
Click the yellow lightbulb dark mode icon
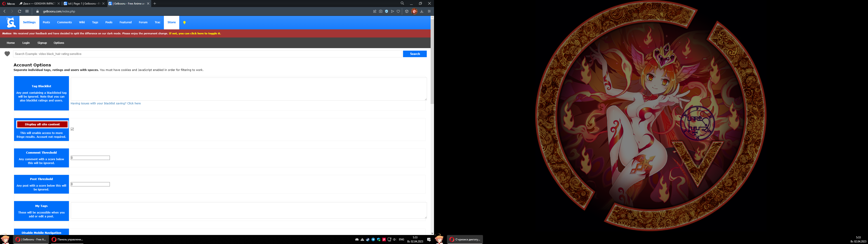click(184, 23)
